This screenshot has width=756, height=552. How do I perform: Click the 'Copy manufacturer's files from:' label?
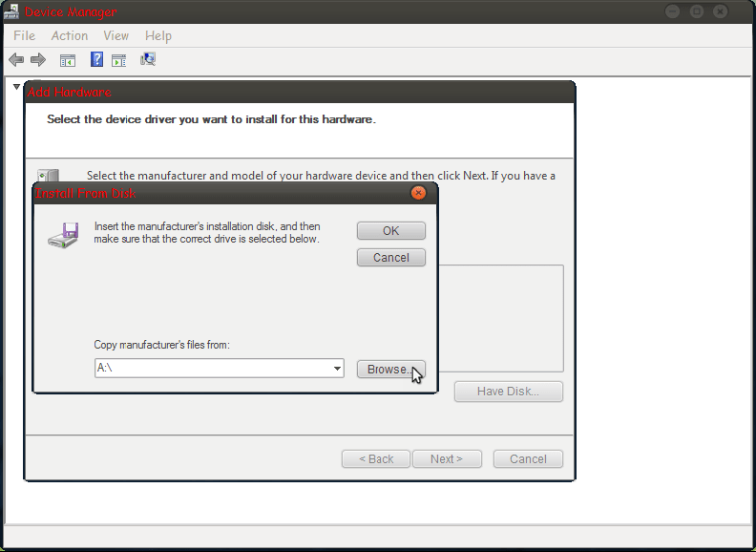(161, 345)
